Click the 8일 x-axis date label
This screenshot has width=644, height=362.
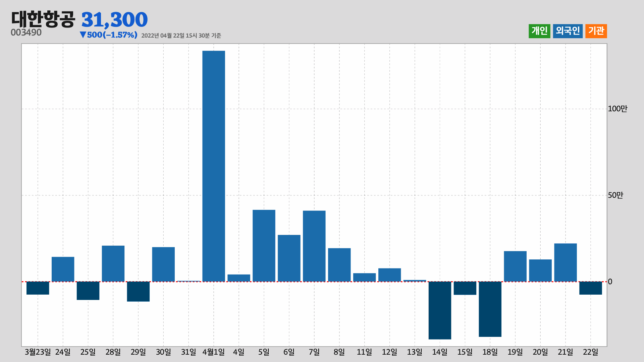point(339,352)
